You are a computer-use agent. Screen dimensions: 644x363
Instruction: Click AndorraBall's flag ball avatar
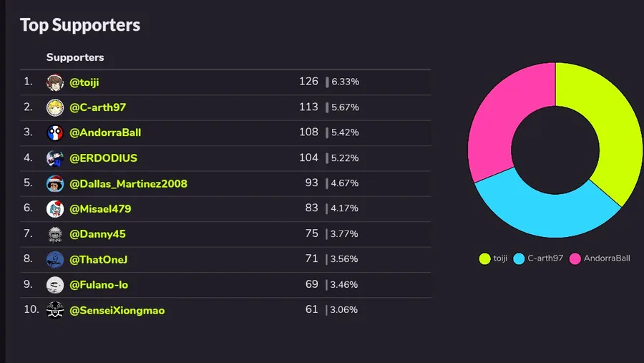[x=55, y=132]
